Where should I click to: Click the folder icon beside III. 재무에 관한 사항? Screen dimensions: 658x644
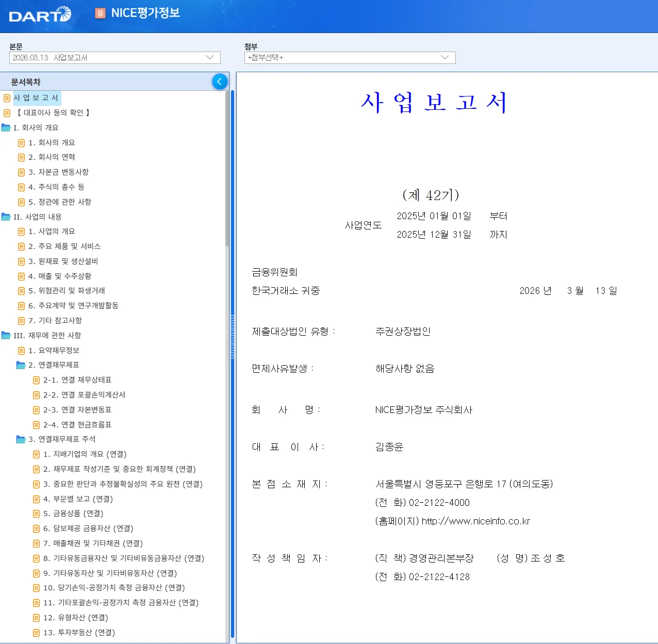(6, 335)
